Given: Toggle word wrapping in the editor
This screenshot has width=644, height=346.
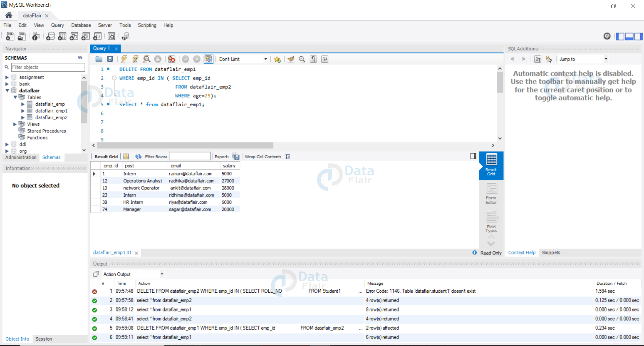Looking at the screenshot, I should [x=325, y=59].
